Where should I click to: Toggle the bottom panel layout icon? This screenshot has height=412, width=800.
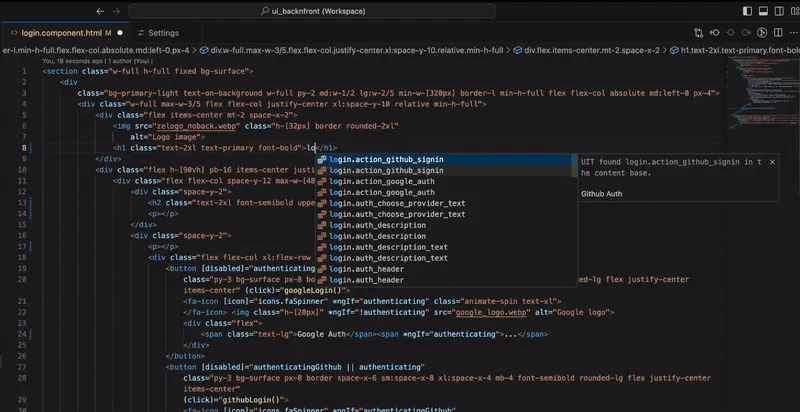[763, 11]
